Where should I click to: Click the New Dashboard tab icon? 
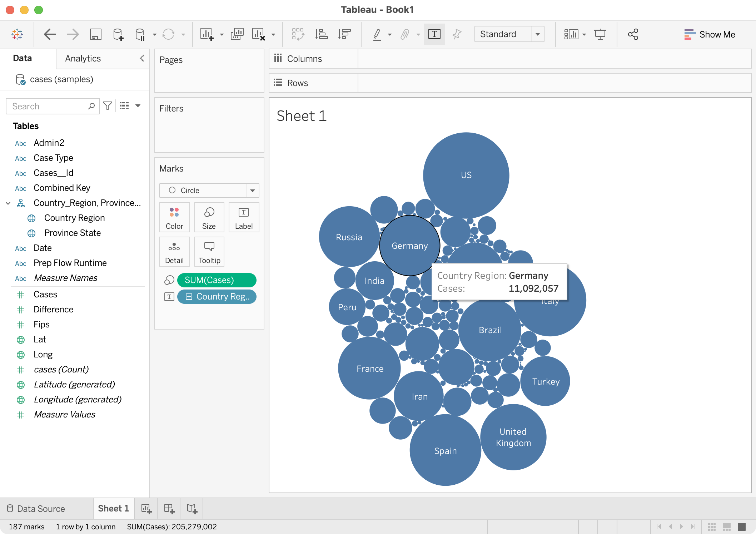[169, 509]
